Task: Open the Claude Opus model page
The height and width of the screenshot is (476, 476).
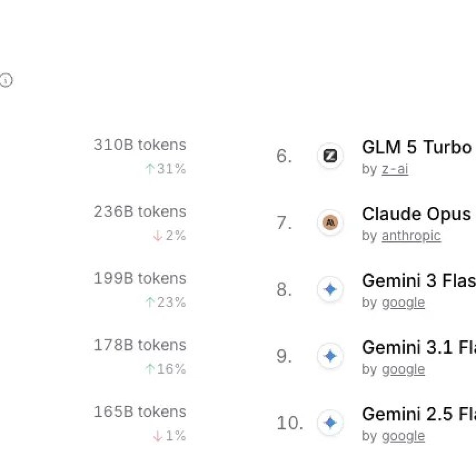Action: pyautogui.click(x=416, y=214)
